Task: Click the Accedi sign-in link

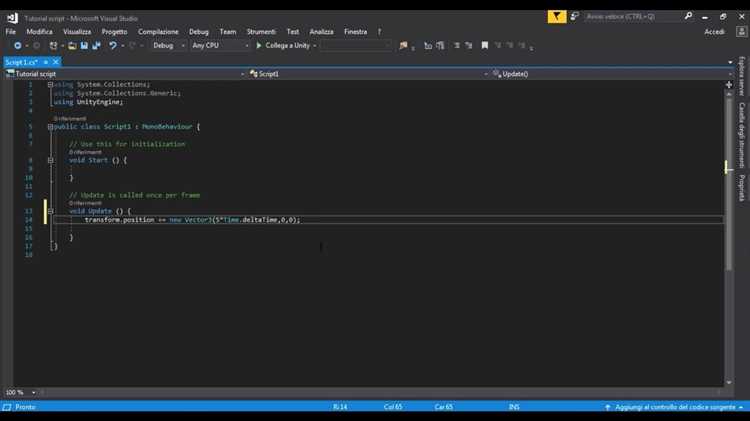Action: coord(714,32)
